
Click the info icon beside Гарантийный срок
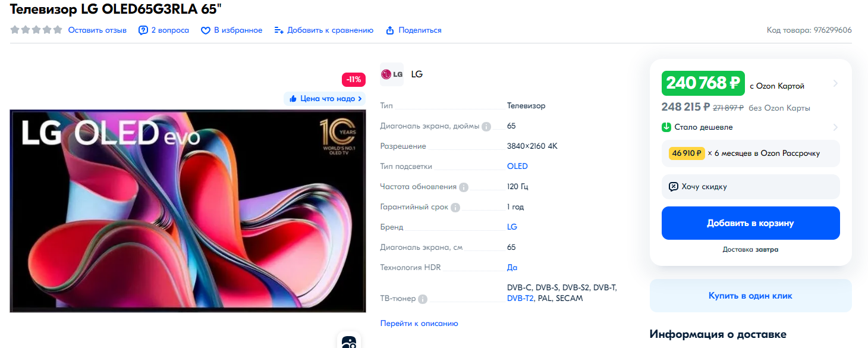455,208
